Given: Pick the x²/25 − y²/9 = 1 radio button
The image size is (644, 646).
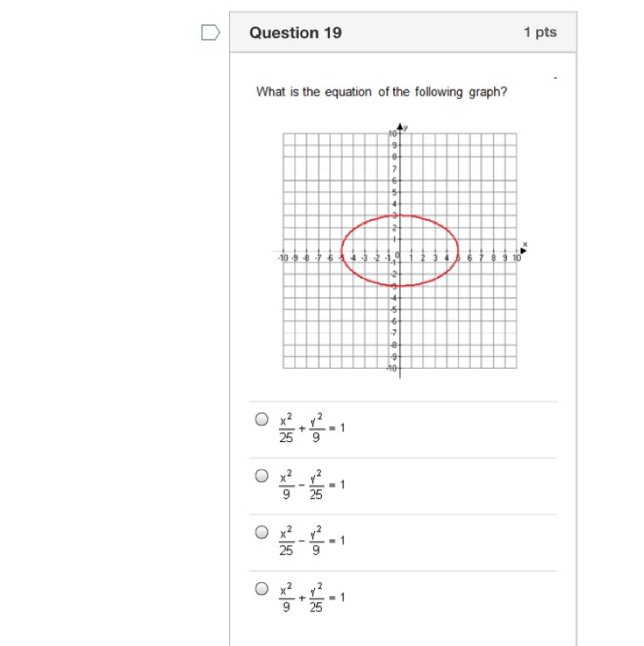Looking at the screenshot, I should tap(262, 532).
